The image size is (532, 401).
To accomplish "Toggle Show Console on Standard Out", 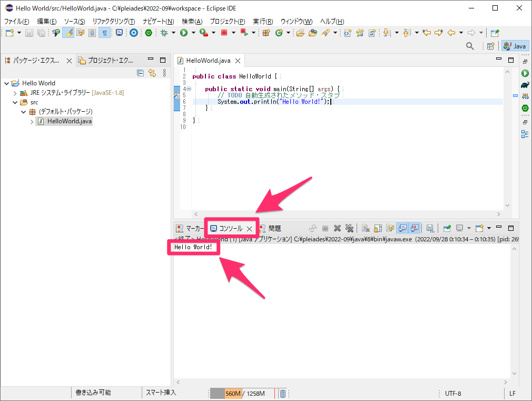I will (402, 228).
